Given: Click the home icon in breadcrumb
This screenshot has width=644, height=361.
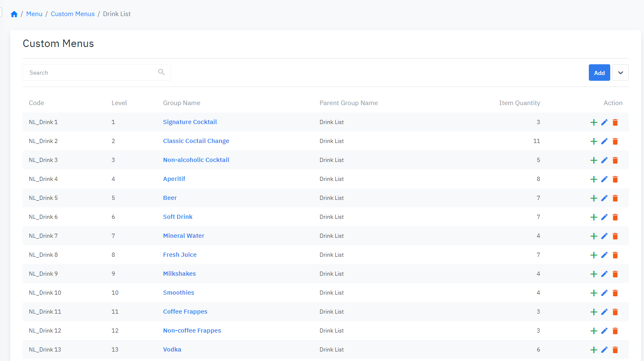Looking at the screenshot, I should [x=14, y=14].
